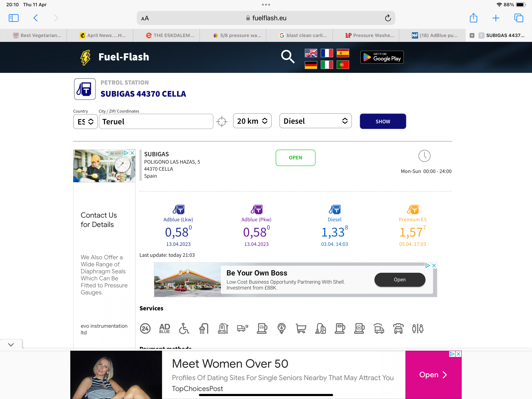The height and width of the screenshot is (399, 532).
Task: Click the 24-hour service icon
Action: [145, 328]
